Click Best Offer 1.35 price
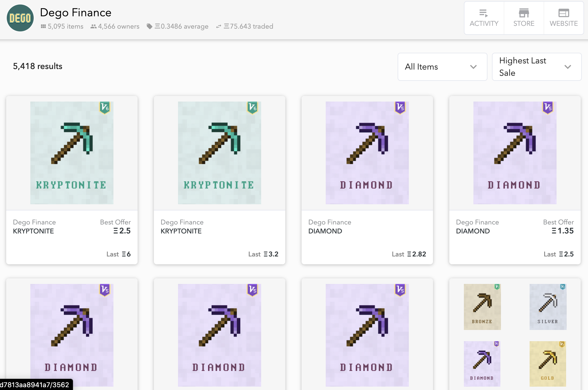This screenshot has height=390, width=588. coord(562,231)
